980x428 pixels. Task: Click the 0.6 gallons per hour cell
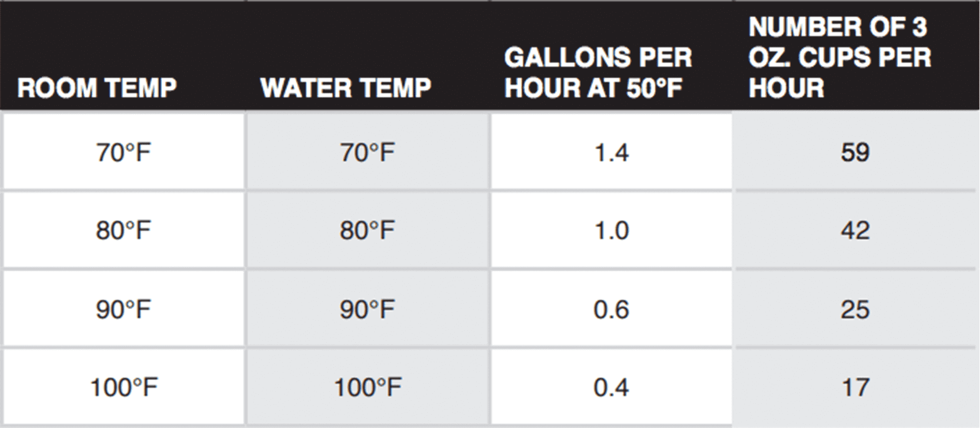(x=611, y=310)
